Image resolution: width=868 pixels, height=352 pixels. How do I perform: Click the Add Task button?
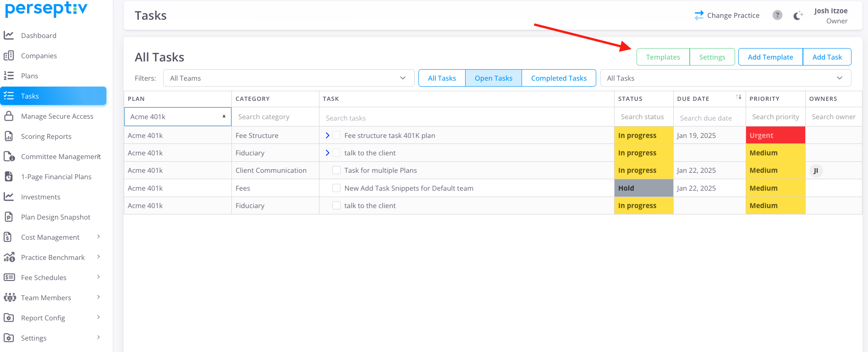click(x=827, y=57)
